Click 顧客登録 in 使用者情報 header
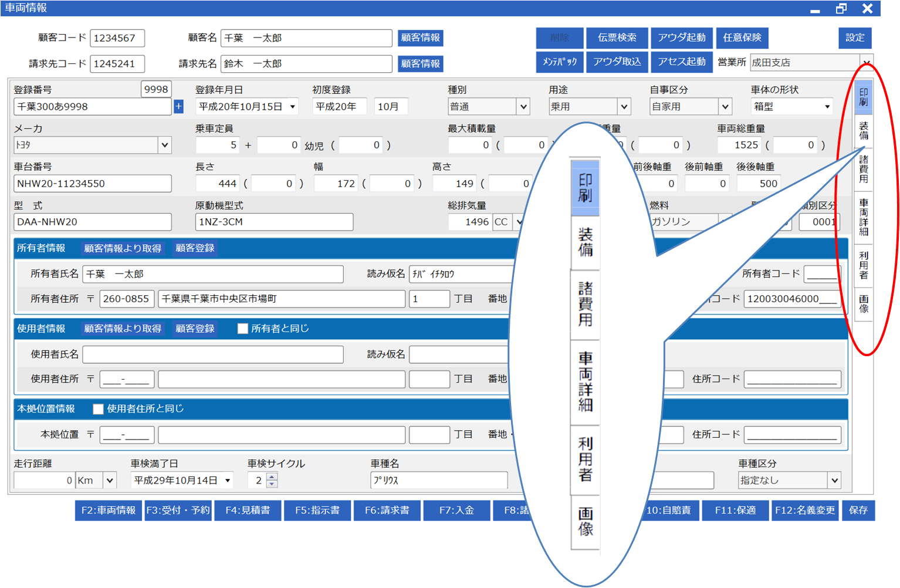 [x=195, y=329]
